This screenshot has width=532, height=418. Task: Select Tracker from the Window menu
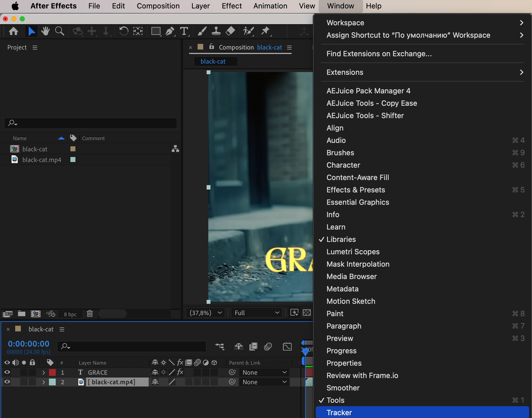pyautogui.click(x=339, y=412)
